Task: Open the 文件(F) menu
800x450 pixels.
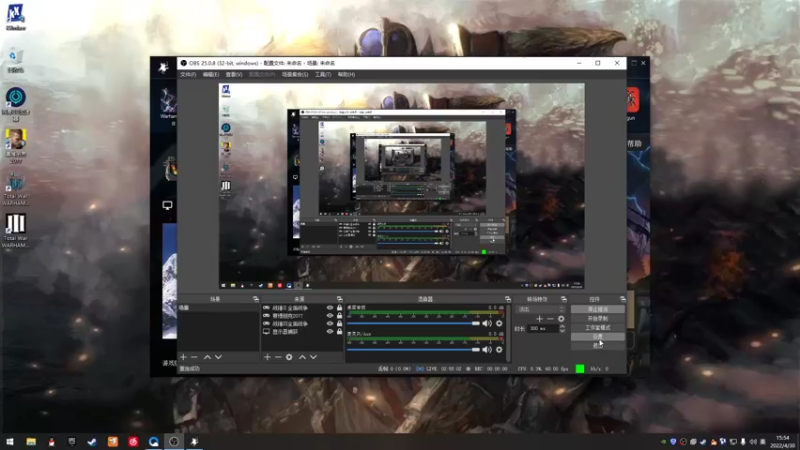Action: [x=188, y=74]
